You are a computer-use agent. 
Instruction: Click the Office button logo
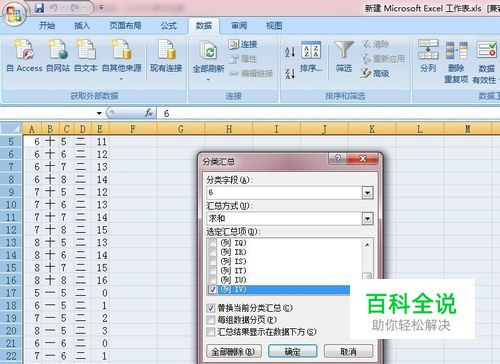(13, 14)
